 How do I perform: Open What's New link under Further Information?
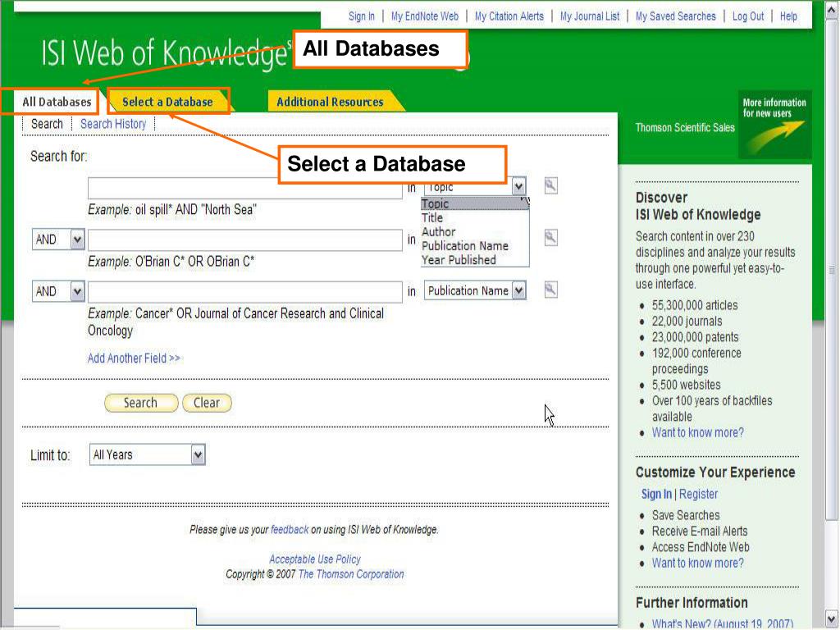click(x=722, y=624)
